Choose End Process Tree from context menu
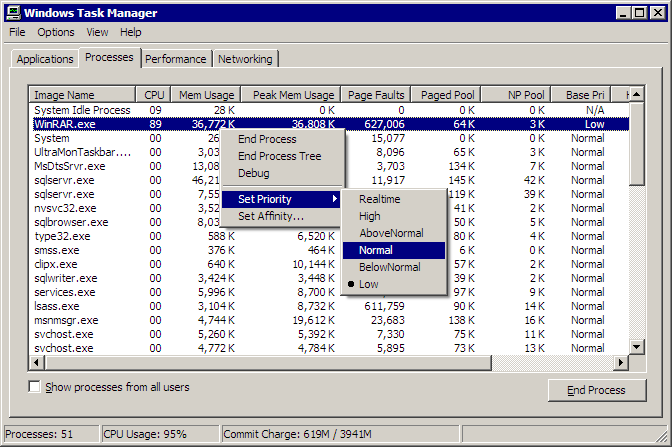The image size is (672, 447). [281, 156]
